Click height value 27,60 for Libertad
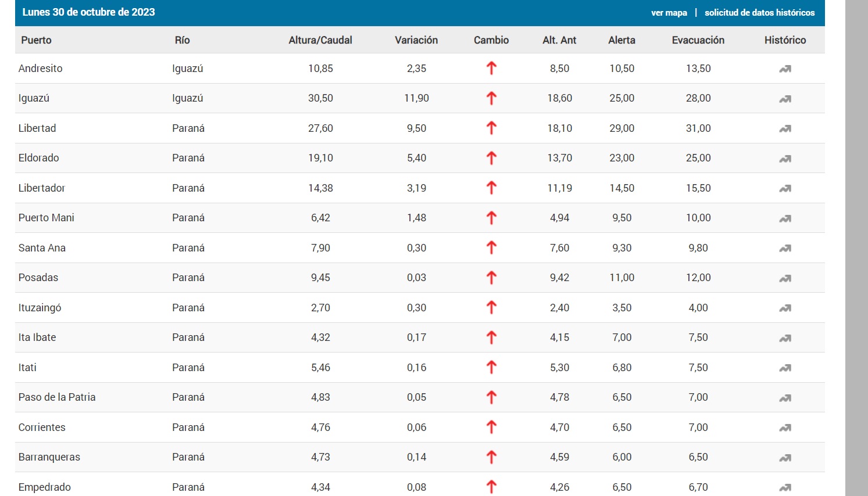This screenshot has height=496, width=868. pyautogui.click(x=320, y=128)
